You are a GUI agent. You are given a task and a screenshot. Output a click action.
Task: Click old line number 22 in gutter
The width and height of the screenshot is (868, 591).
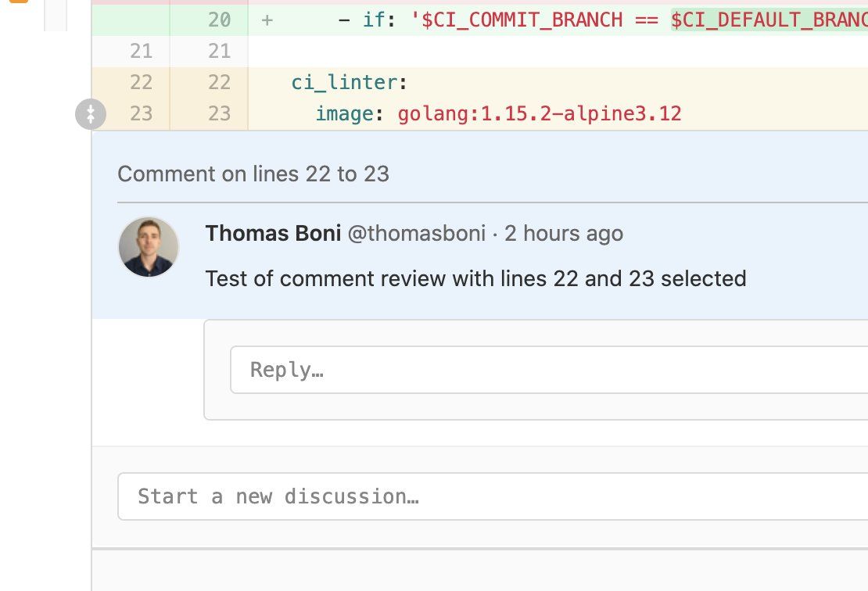coord(141,83)
